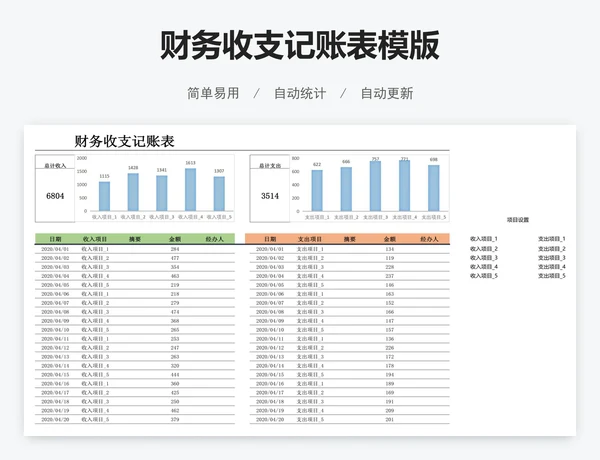
Task: Select the income chart bar labeled 1613
Action: point(191,190)
